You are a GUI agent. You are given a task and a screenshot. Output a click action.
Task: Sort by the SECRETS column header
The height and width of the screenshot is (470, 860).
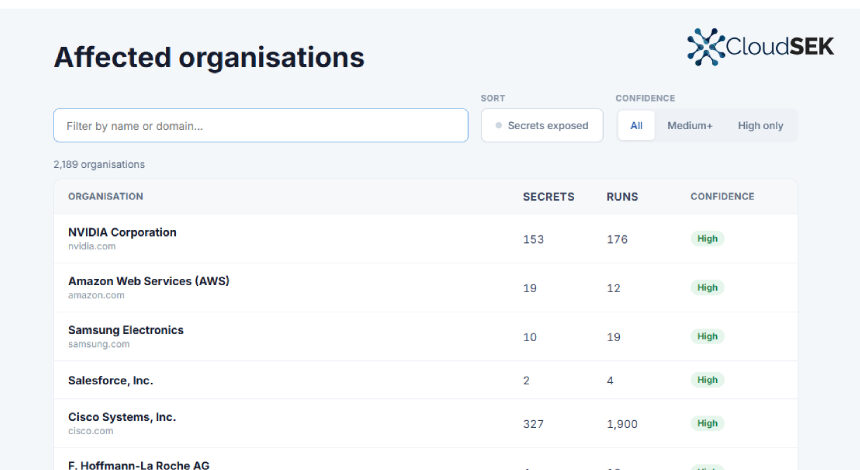point(548,197)
